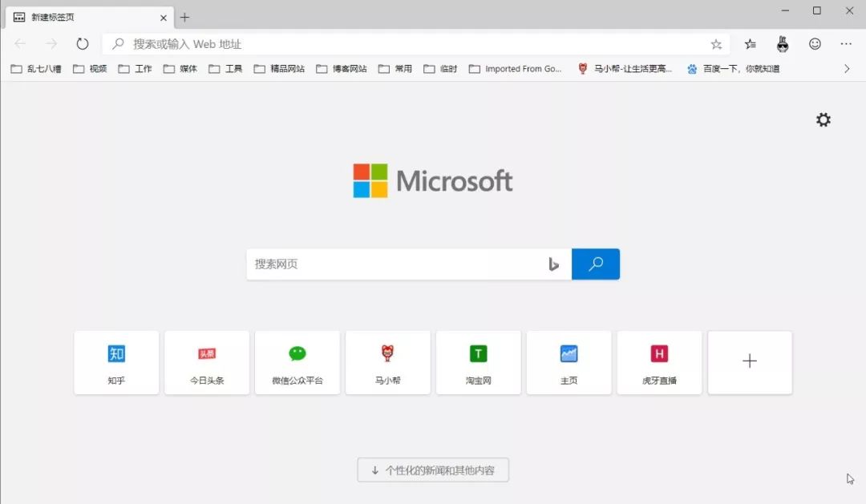
Task: Open the 知乎 quick link tile
Action: [x=116, y=363]
